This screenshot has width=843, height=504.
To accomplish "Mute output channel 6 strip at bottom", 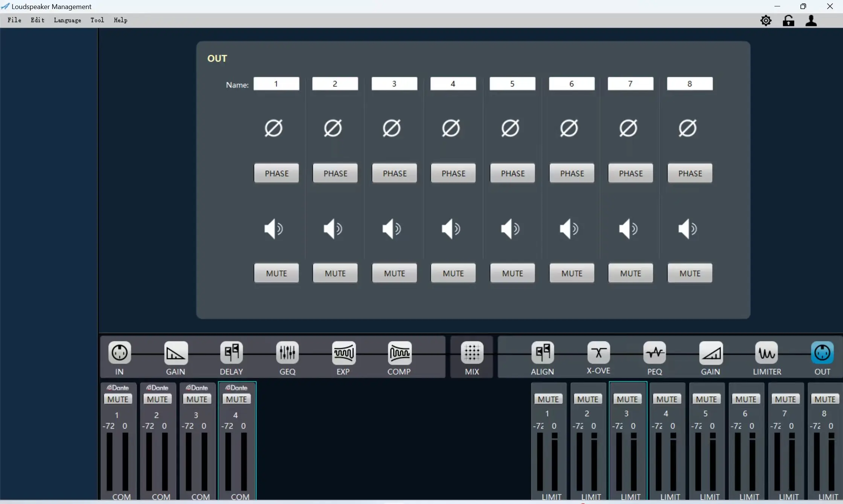I will point(746,399).
